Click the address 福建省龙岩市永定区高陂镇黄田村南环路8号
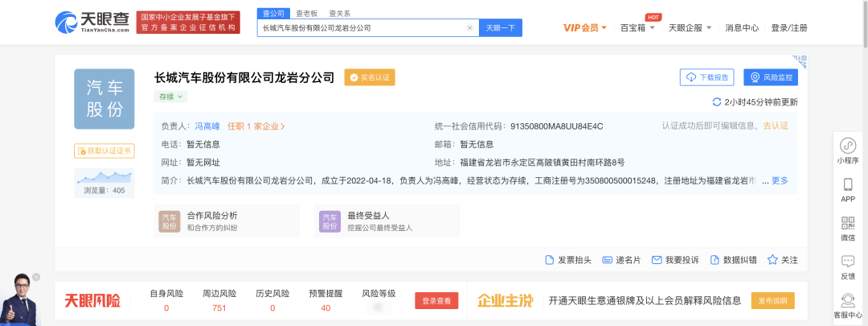Screen dimensions: 868x326 [542, 163]
